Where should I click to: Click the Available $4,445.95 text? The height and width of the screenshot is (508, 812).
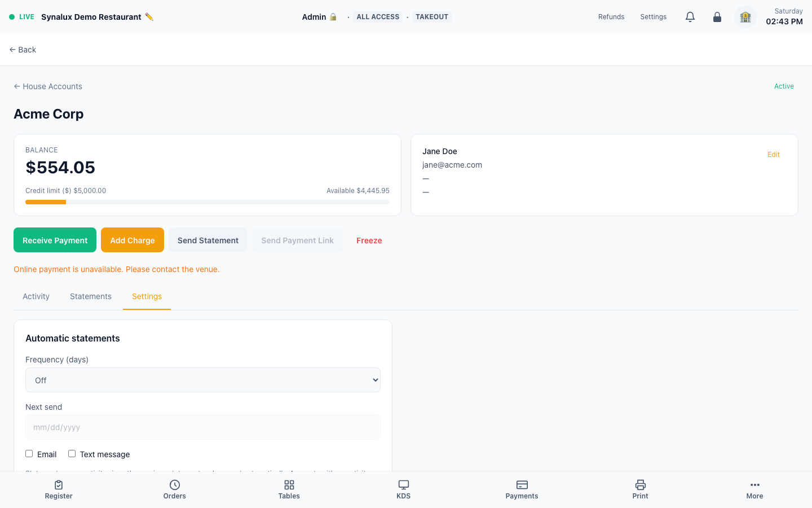coord(358,191)
